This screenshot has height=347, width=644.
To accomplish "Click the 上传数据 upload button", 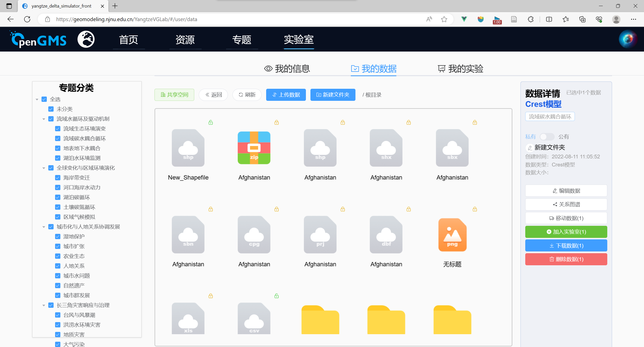I will tap(286, 95).
